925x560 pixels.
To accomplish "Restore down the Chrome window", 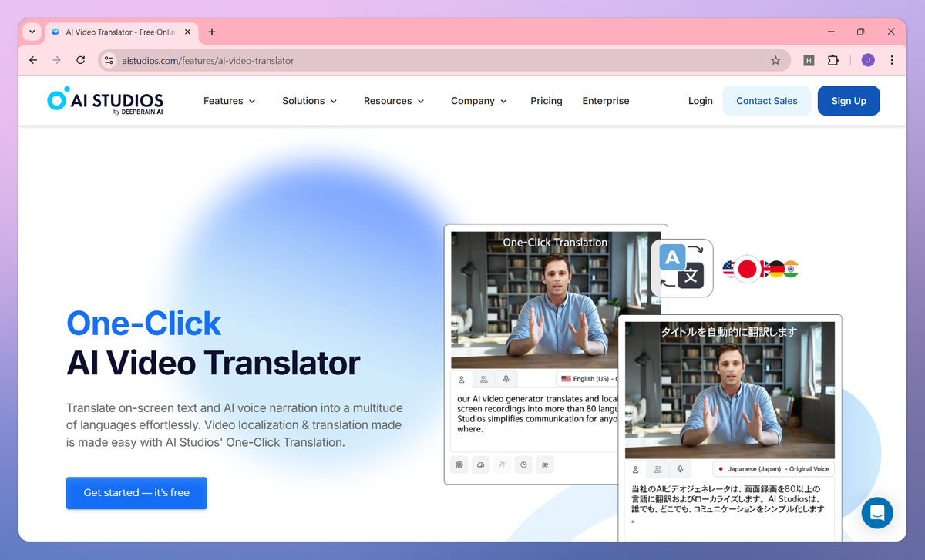I will pos(861,32).
